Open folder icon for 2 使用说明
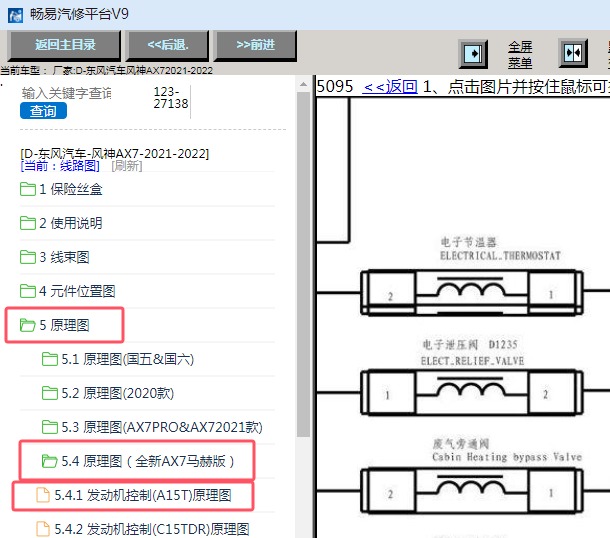This screenshot has height=538, width=610. 28,223
